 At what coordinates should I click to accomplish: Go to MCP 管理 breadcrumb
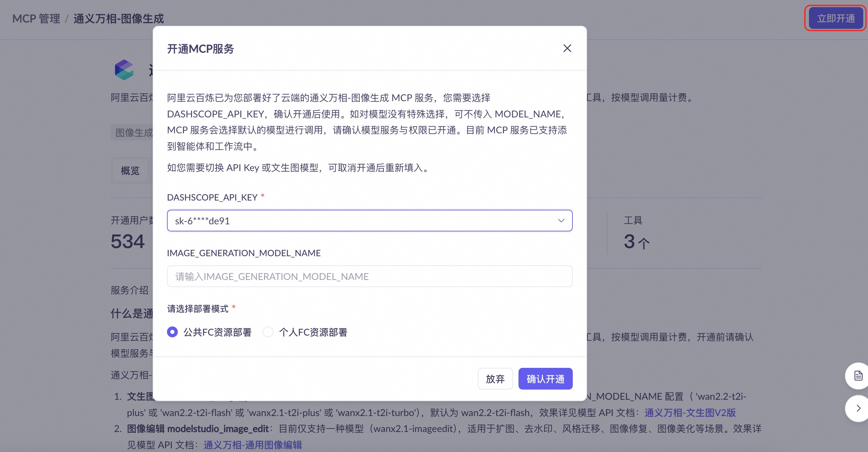pyautogui.click(x=36, y=19)
